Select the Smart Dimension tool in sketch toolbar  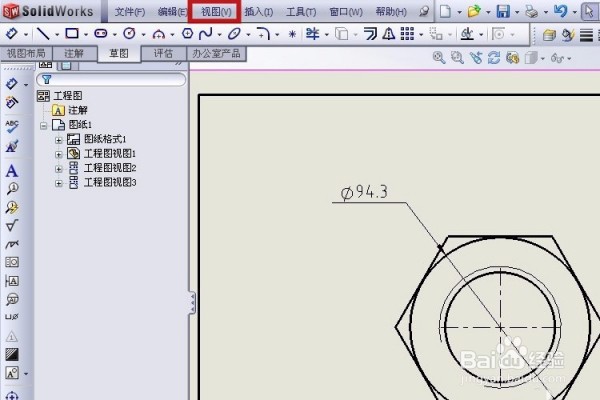[11, 34]
